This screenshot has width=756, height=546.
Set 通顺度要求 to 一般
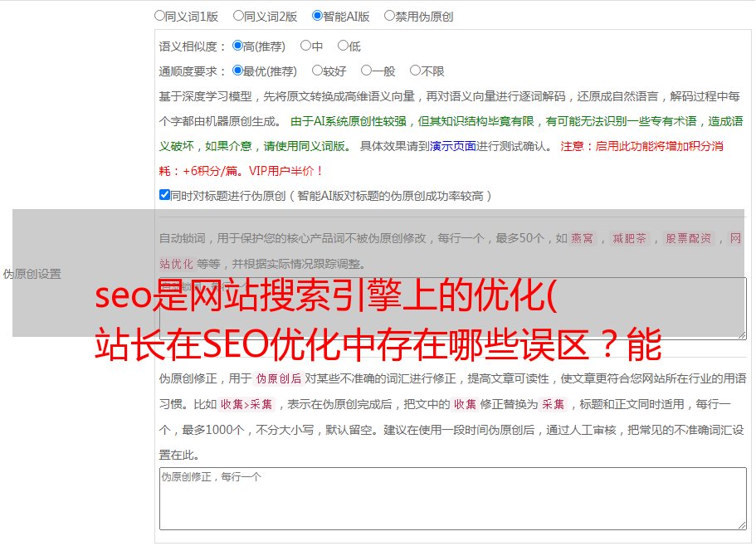click(367, 71)
